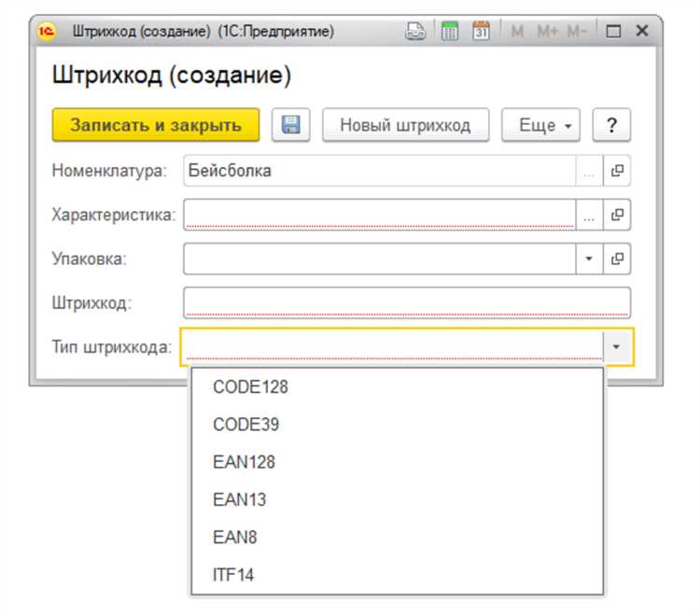700x616 pixels.
Task: Click the Новый штрихкод button
Action: point(404,125)
